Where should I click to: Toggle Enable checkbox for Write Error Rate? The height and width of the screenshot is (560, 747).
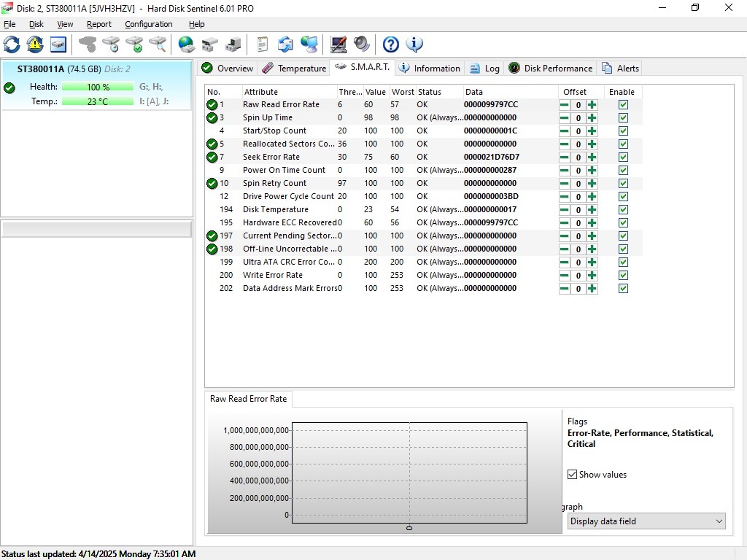pyautogui.click(x=623, y=275)
